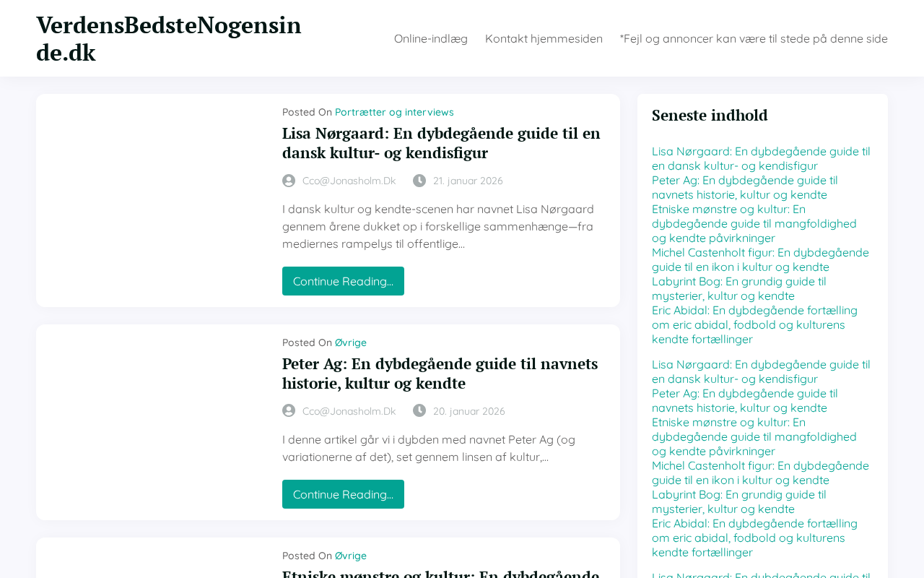The image size is (924, 578).
Task: Click the 20. januar 2026 post date
Action: coord(469,411)
